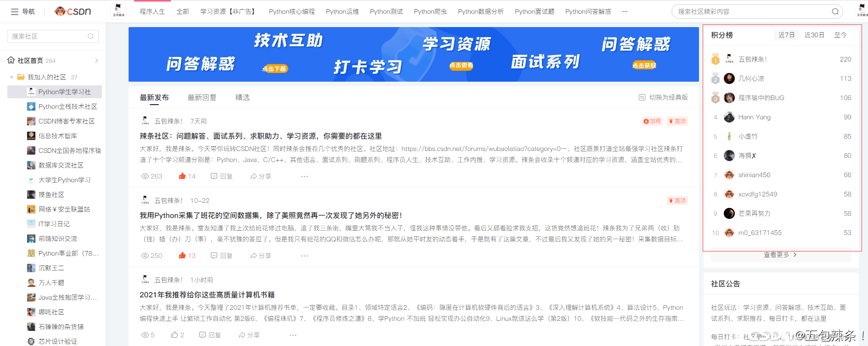Open Python数据分析 top nav tab
Image resolution: width=868 pixels, height=346 pixels.
click(481, 11)
